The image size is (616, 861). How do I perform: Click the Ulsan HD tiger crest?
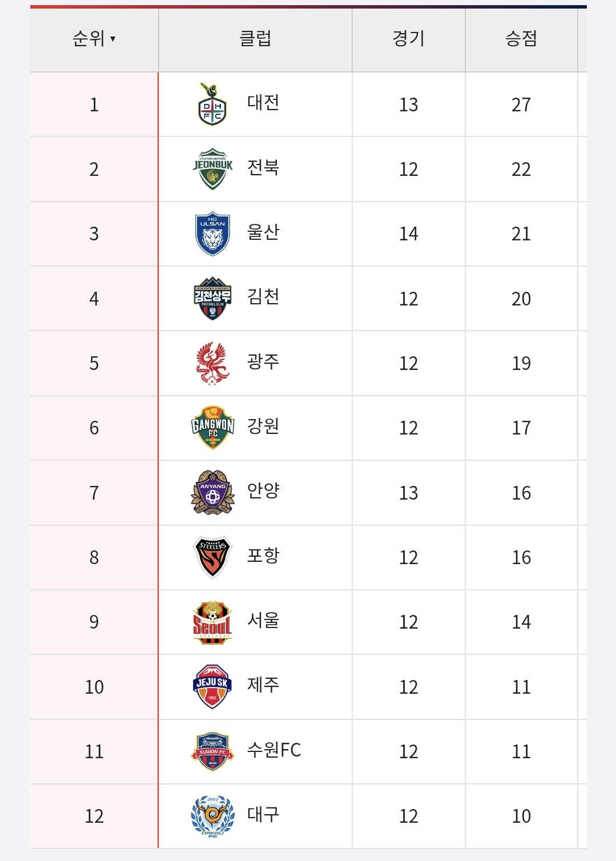[x=212, y=234]
